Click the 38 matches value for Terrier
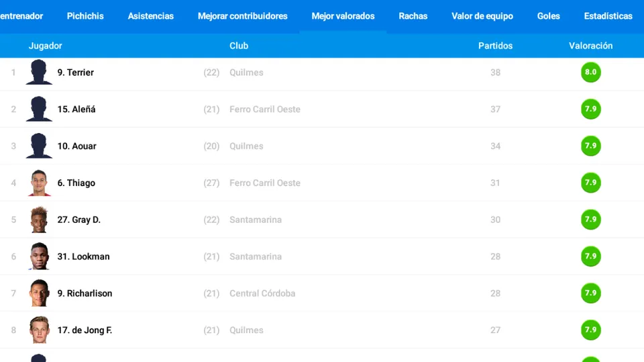The width and height of the screenshot is (644, 362). pos(495,73)
